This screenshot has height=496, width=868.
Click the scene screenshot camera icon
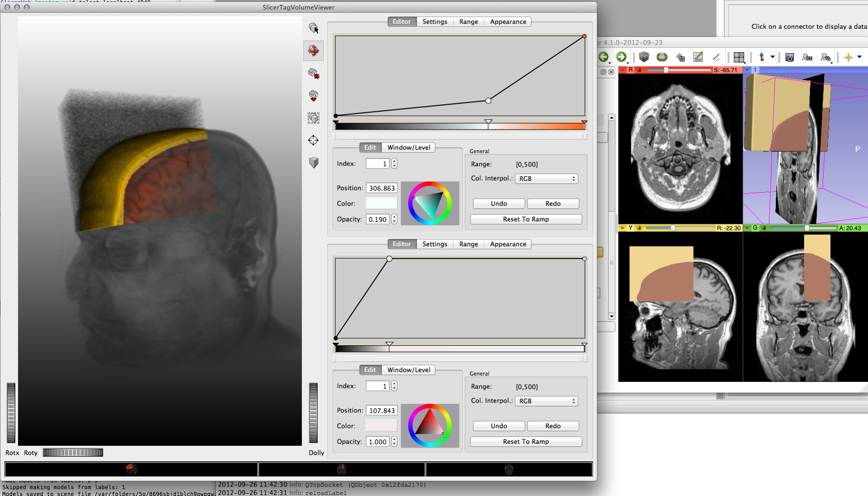pyautogui.click(x=789, y=57)
